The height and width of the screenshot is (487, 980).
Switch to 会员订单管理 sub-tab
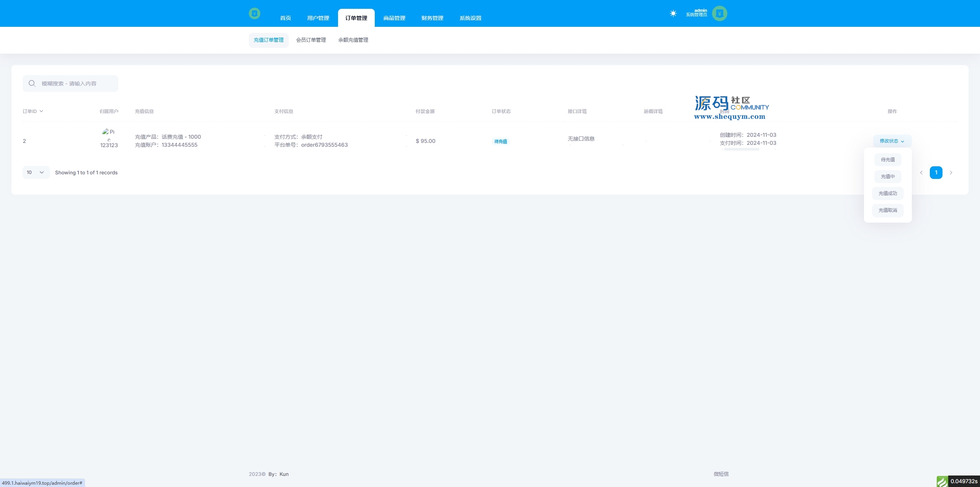coord(311,40)
